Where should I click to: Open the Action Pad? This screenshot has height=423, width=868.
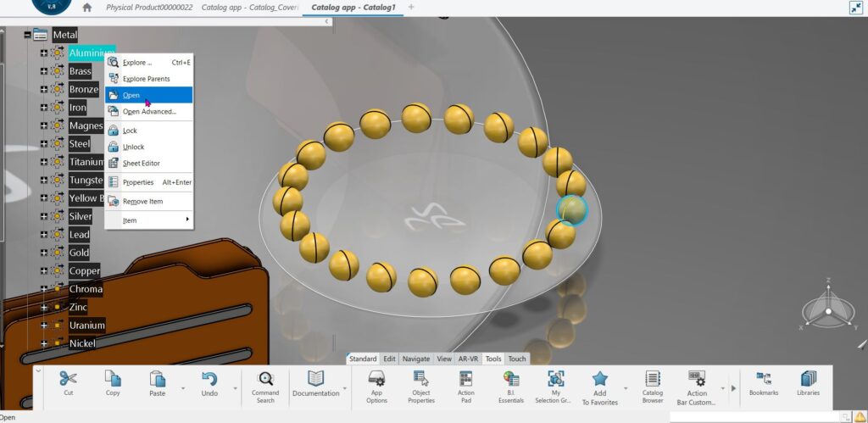pyautogui.click(x=465, y=380)
